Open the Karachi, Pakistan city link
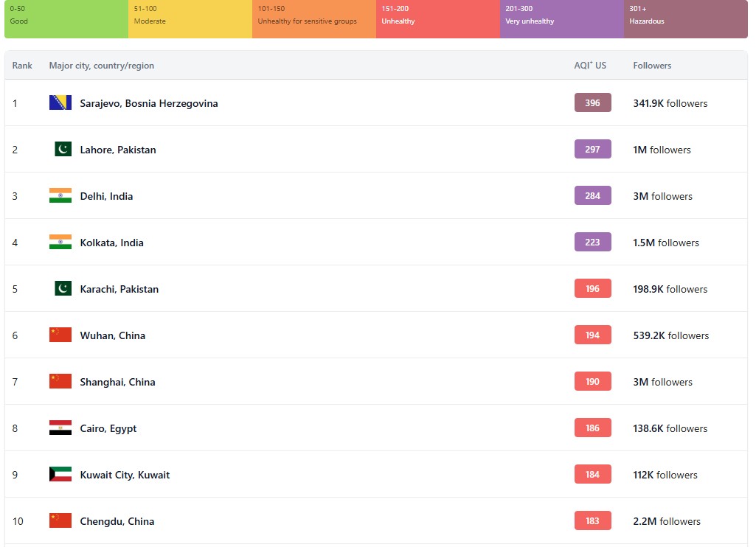This screenshot has width=756, height=547. pos(119,289)
